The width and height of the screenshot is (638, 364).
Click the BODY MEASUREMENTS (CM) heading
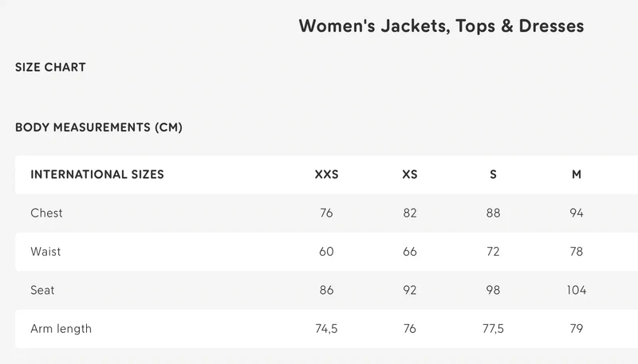tap(98, 127)
